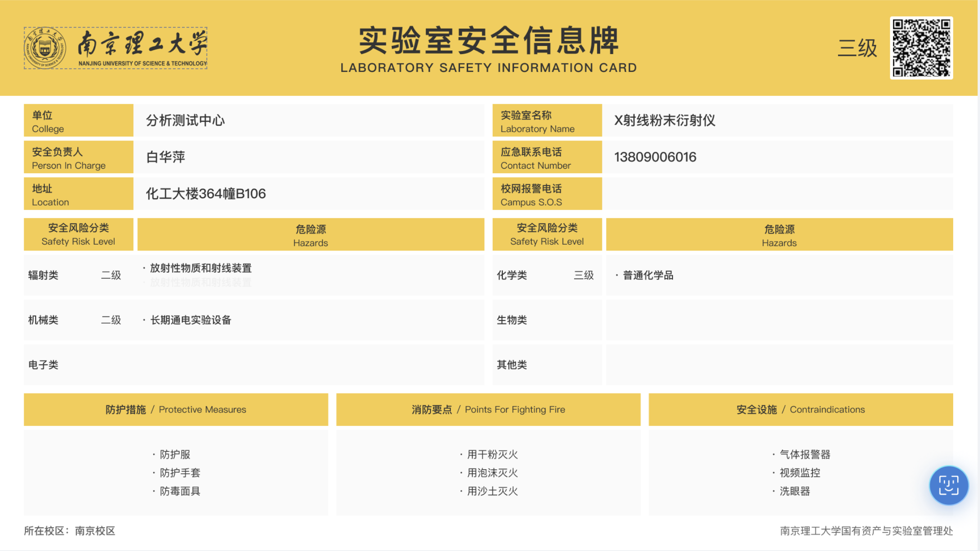Click the Protective Measures header

[x=176, y=410]
